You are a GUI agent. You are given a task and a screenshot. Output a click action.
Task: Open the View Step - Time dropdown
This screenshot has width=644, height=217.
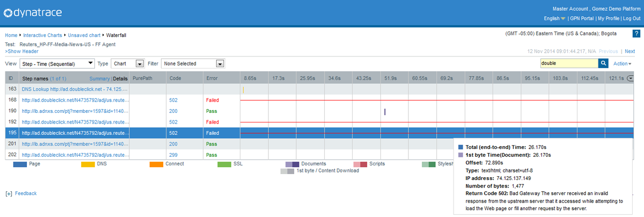(x=57, y=63)
